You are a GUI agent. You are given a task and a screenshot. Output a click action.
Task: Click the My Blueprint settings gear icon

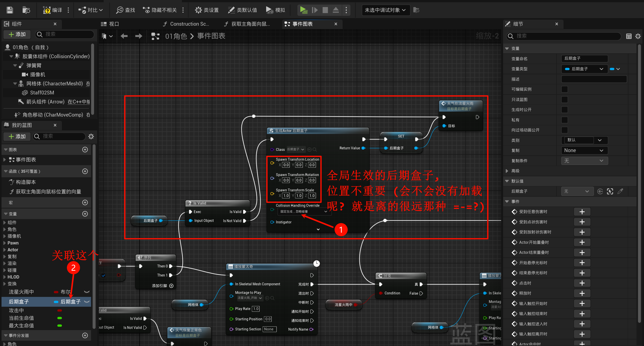click(x=91, y=136)
